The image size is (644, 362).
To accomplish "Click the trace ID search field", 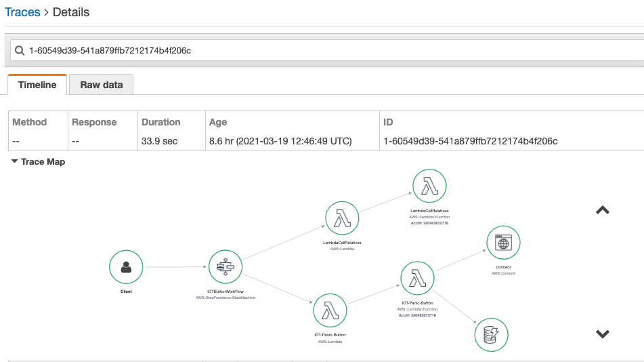I will coord(327,51).
